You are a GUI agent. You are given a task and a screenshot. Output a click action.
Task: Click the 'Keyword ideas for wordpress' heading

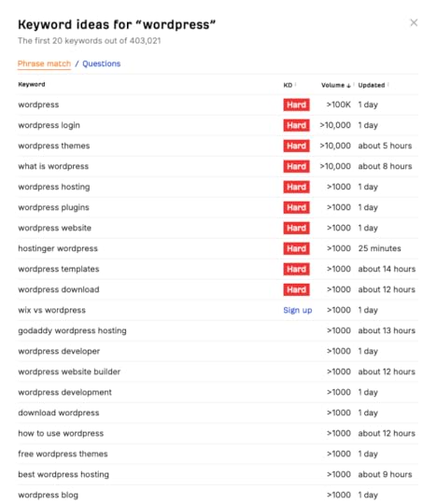(x=117, y=24)
